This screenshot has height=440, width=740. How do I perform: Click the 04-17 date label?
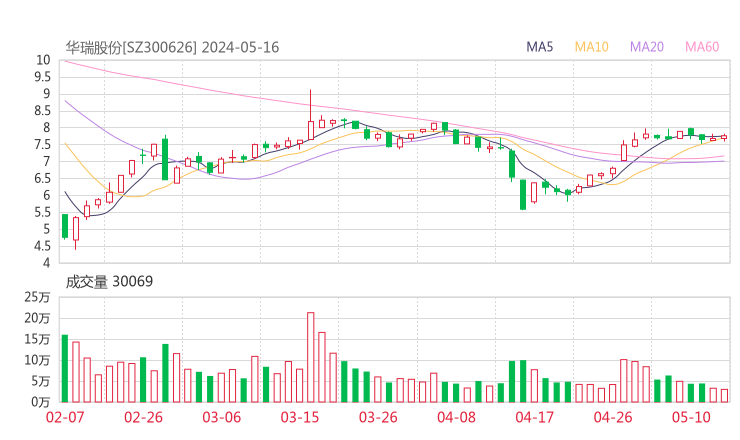535,417
